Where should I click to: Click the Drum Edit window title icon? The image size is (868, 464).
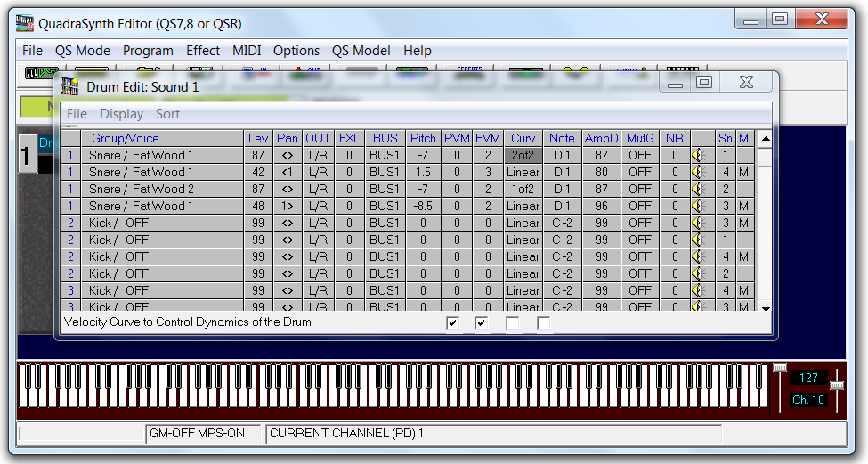tap(71, 86)
